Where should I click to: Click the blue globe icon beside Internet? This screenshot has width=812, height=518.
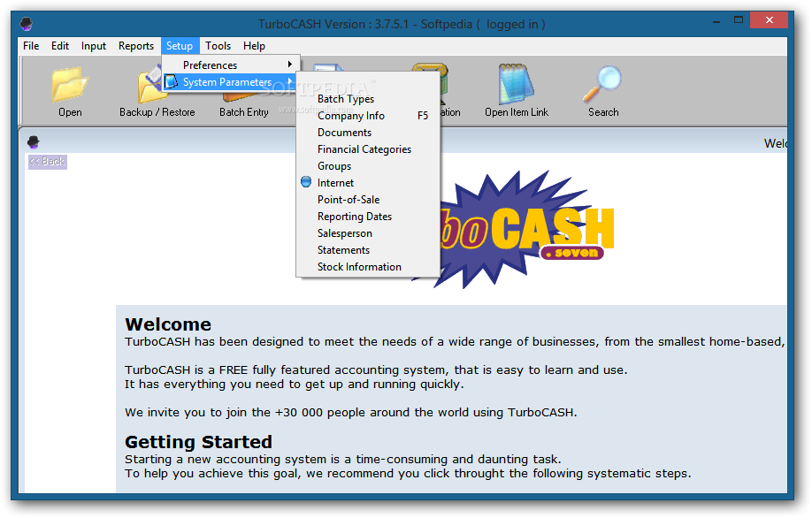[306, 182]
